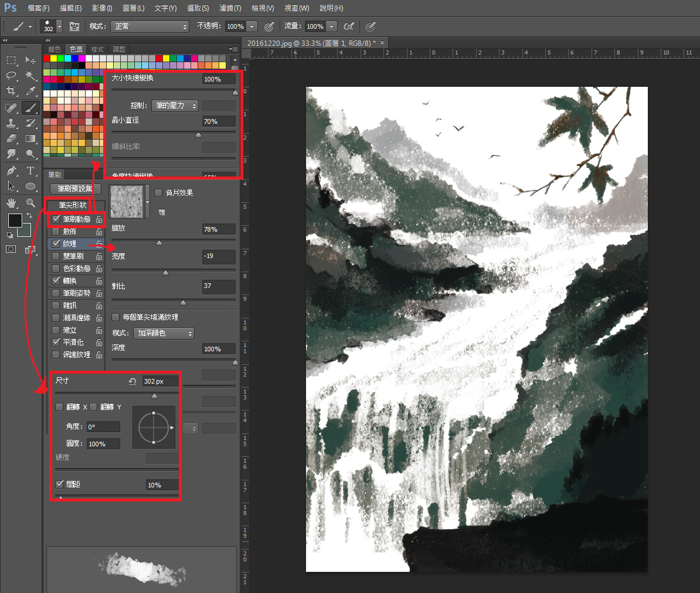This screenshot has width=700, height=593.
Task: Open the tool preset picker arrow
Action: (x=30, y=27)
